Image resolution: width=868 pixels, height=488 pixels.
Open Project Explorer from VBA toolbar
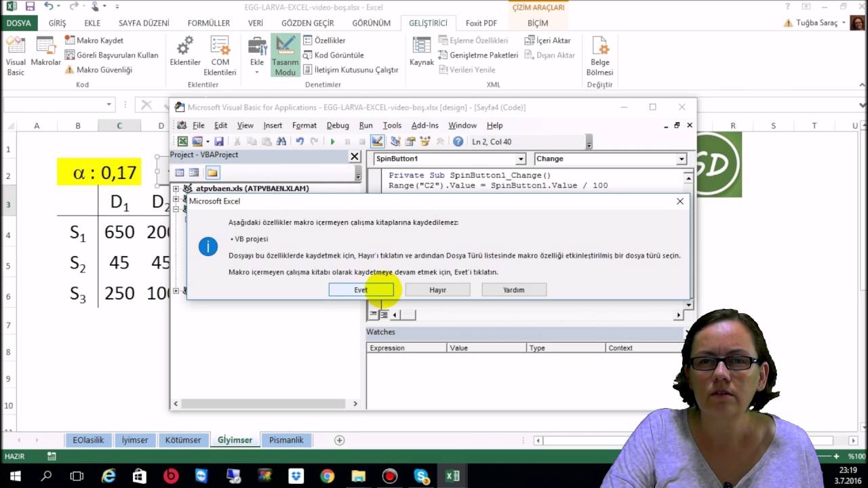[x=395, y=142]
